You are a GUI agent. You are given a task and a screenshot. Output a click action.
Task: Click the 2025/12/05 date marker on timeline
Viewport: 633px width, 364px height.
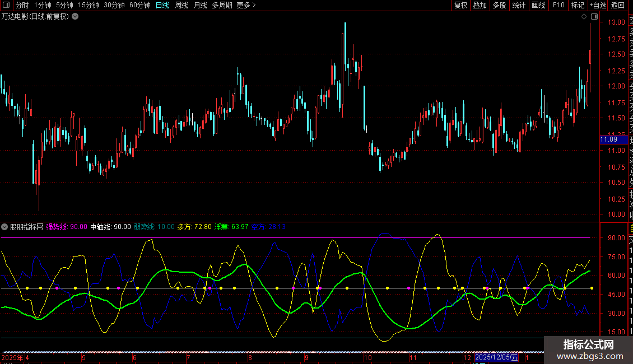click(497, 357)
